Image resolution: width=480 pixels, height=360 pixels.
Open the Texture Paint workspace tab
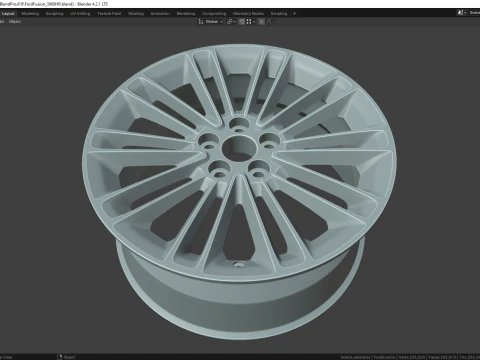109,14
